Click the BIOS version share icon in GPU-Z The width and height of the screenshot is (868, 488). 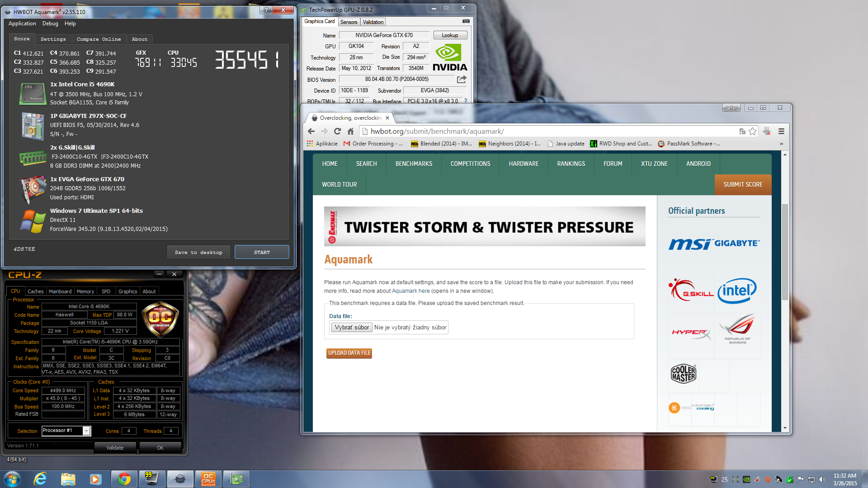[462, 80]
